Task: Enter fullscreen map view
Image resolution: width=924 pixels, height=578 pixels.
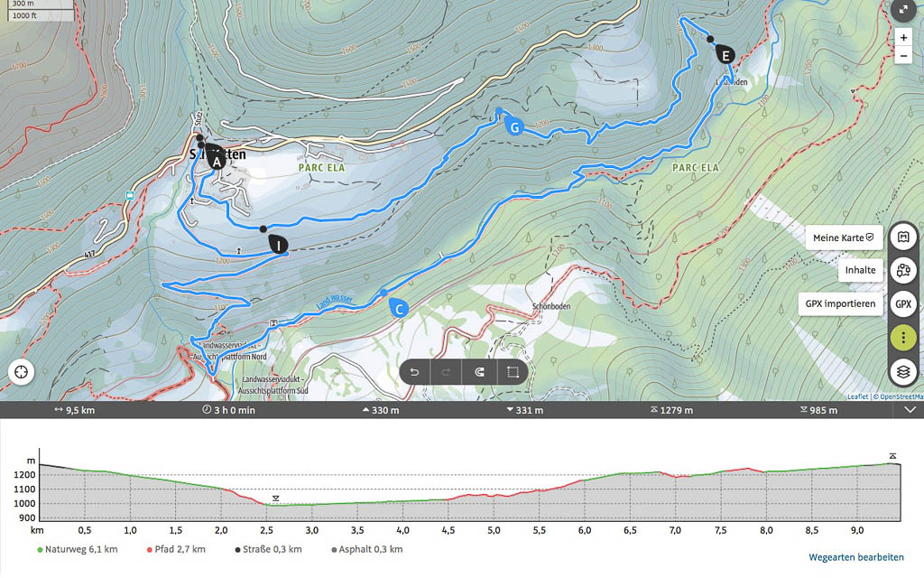Action: point(903,9)
